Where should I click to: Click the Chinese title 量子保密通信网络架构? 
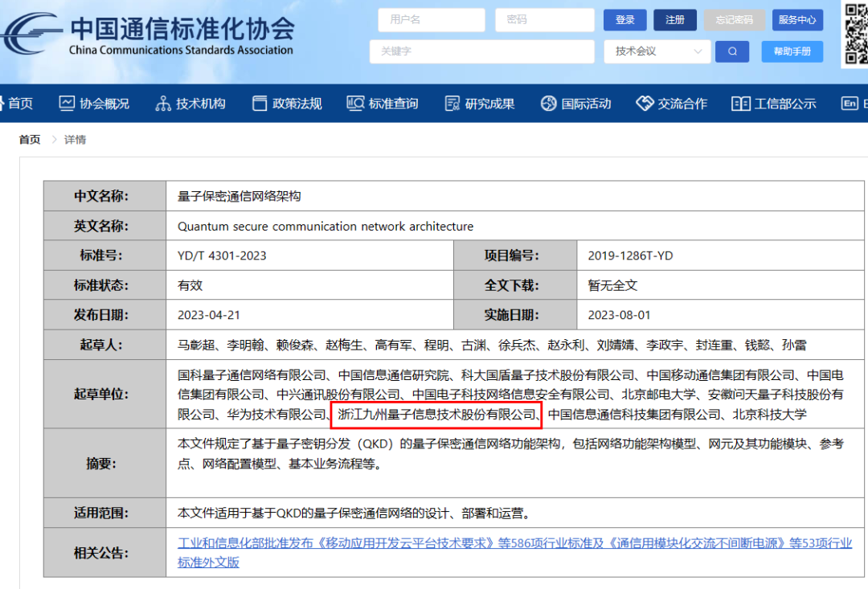pyautogui.click(x=240, y=196)
